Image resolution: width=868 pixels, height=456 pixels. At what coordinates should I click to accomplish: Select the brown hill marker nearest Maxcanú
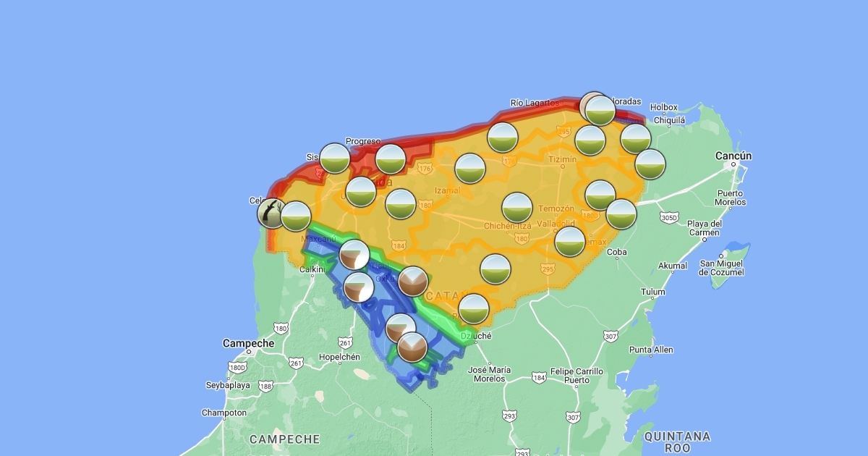pyautogui.click(x=354, y=256)
